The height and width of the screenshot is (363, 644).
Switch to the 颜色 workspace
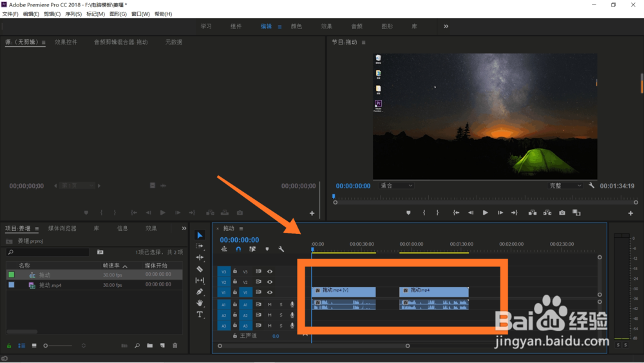coord(296,26)
